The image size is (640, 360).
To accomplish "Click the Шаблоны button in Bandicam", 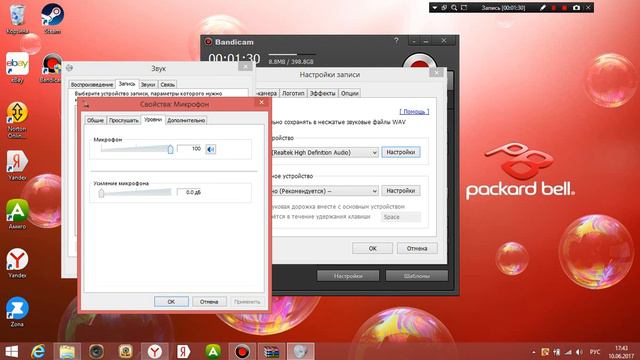I will coord(417,276).
